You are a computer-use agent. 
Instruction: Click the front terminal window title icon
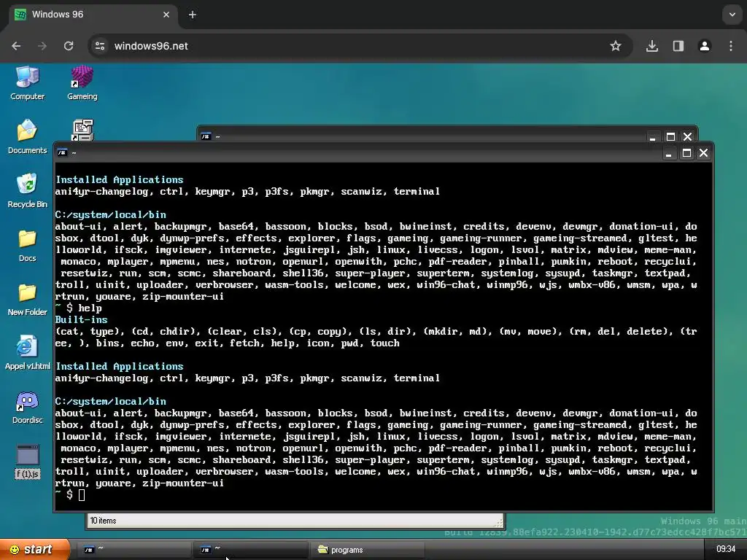(x=62, y=153)
